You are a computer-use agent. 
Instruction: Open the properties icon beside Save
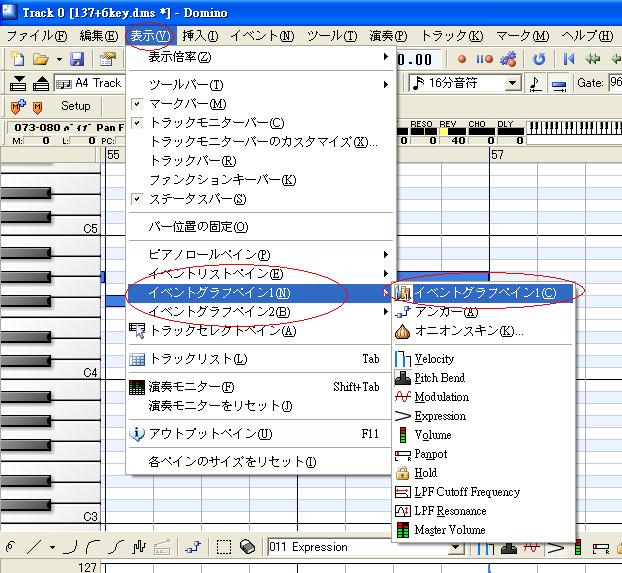click(x=107, y=59)
